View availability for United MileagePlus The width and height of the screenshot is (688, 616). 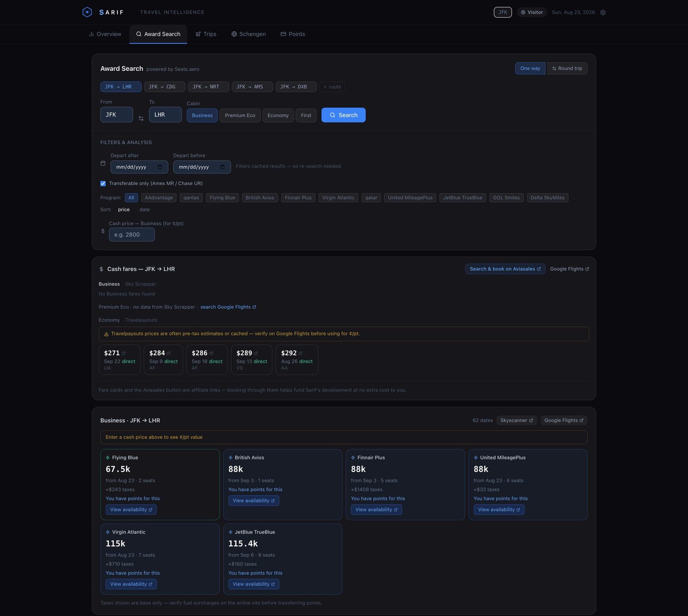(499, 510)
